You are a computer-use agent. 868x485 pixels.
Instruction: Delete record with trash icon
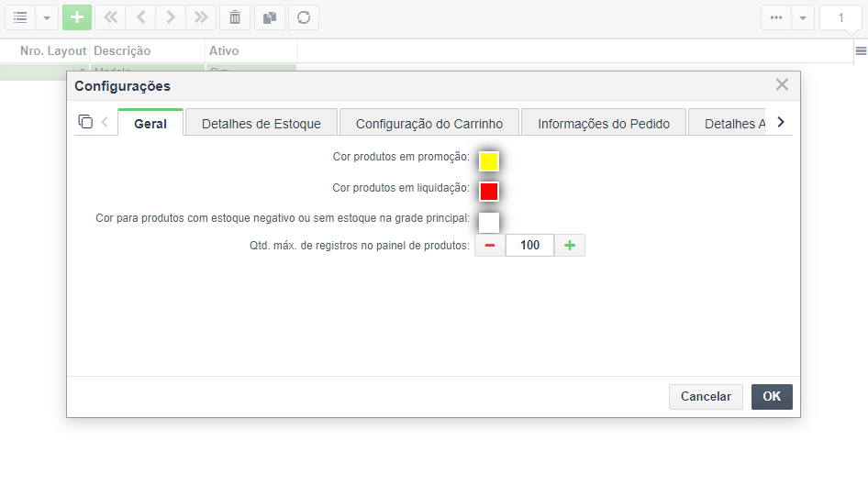pyautogui.click(x=235, y=17)
